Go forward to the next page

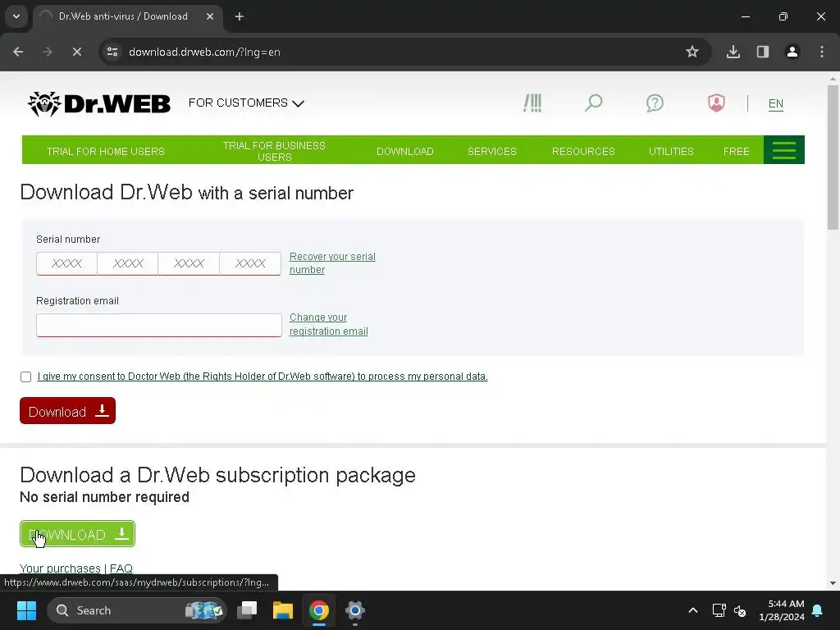(48, 52)
